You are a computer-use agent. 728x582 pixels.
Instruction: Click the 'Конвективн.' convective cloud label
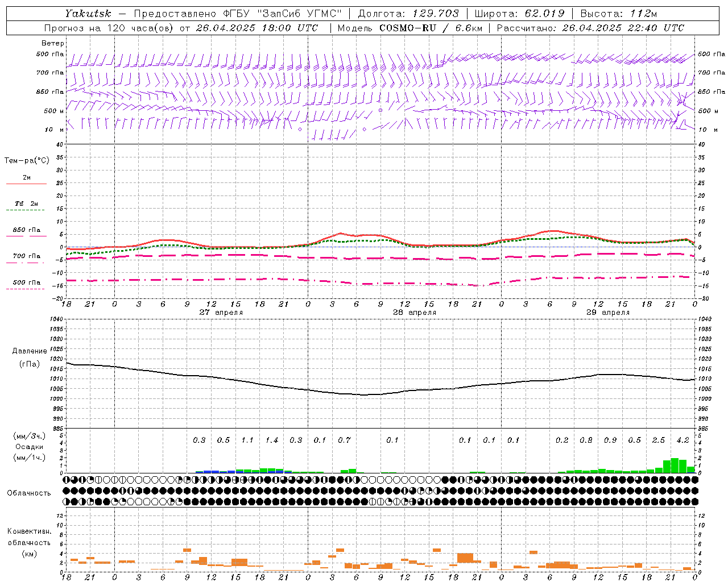tap(29, 531)
